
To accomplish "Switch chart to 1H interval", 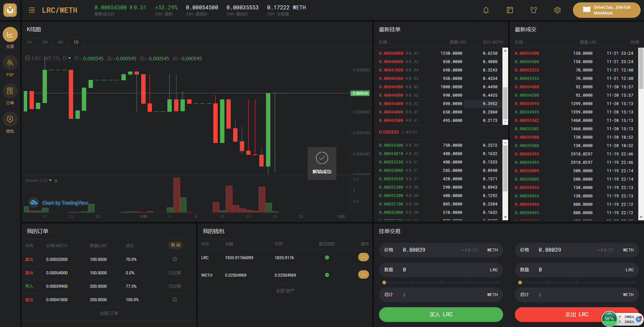I will point(30,42).
